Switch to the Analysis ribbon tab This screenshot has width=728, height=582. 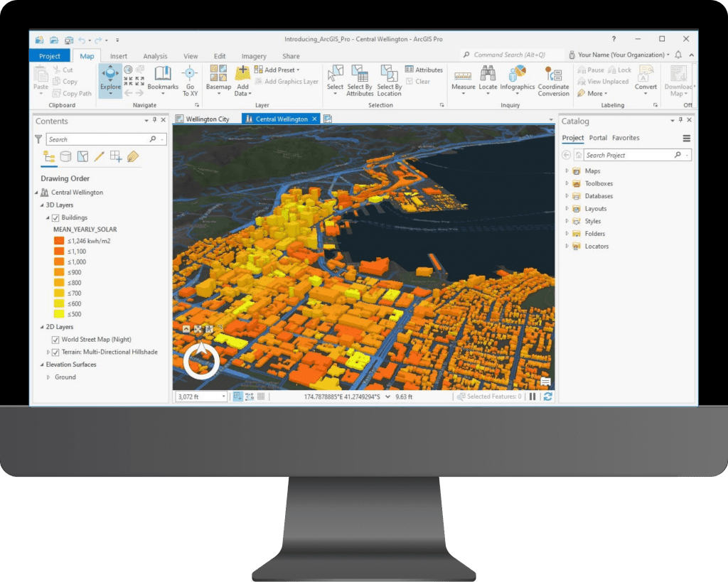click(x=155, y=56)
